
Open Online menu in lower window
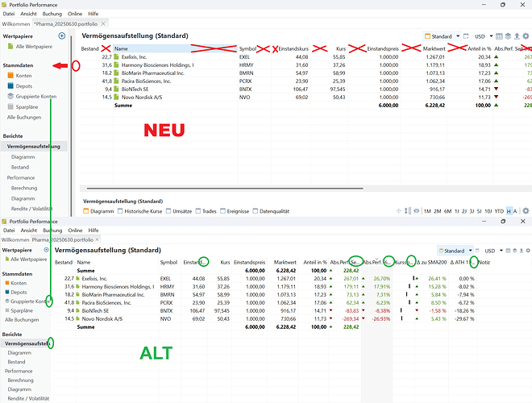pyautogui.click(x=75, y=230)
